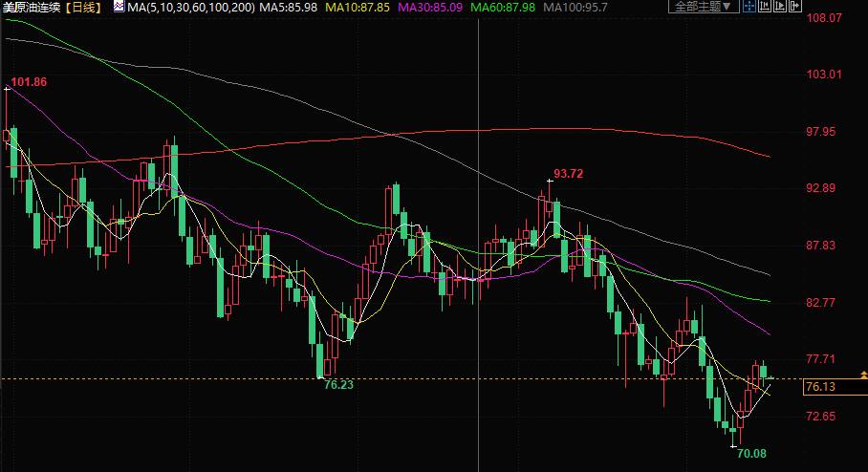Select the white MA5:85.98 label
868x472 pixels.
click(x=291, y=7)
